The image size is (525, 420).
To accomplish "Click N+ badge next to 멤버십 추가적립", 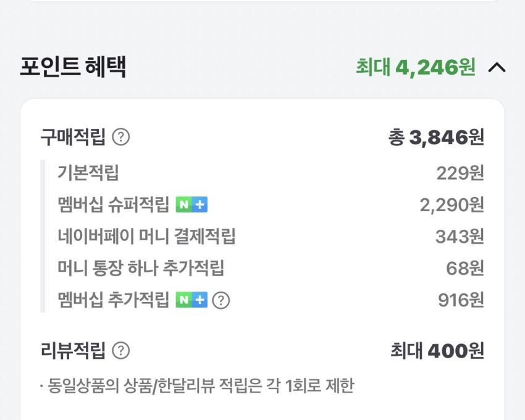I will coord(191,300).
